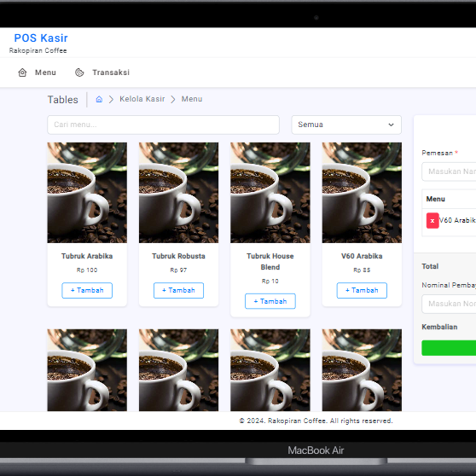Open the breadcrumb home icon

(99, 99)
